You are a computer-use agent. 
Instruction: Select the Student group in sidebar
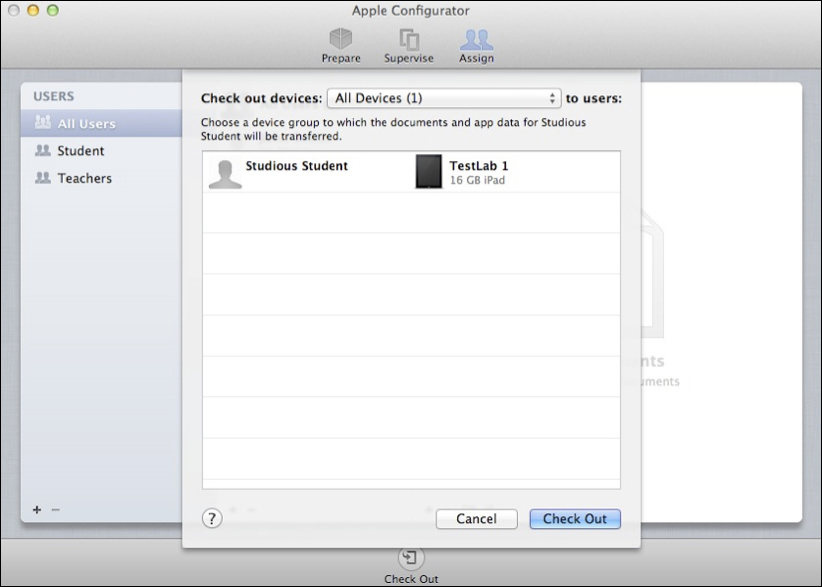(x=101, y=150)
